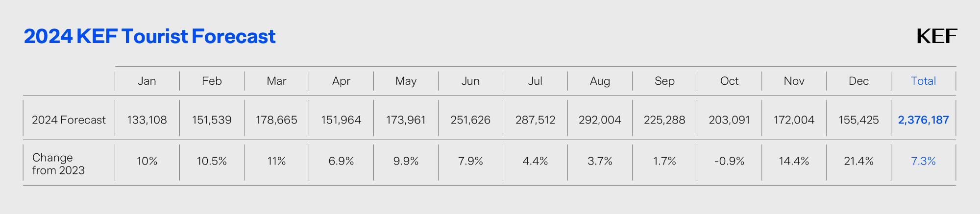Select the Jan column header

[147, 81]
